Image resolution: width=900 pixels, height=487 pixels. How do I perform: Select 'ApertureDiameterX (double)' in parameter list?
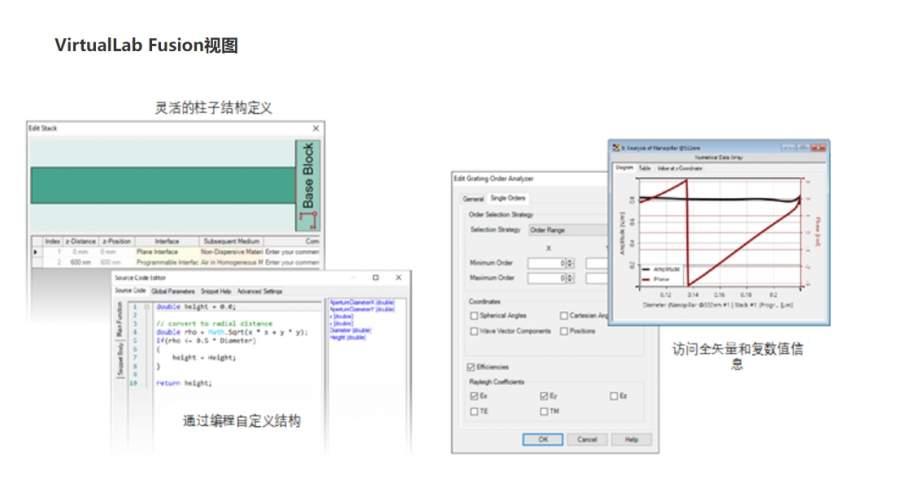[362, 302]
